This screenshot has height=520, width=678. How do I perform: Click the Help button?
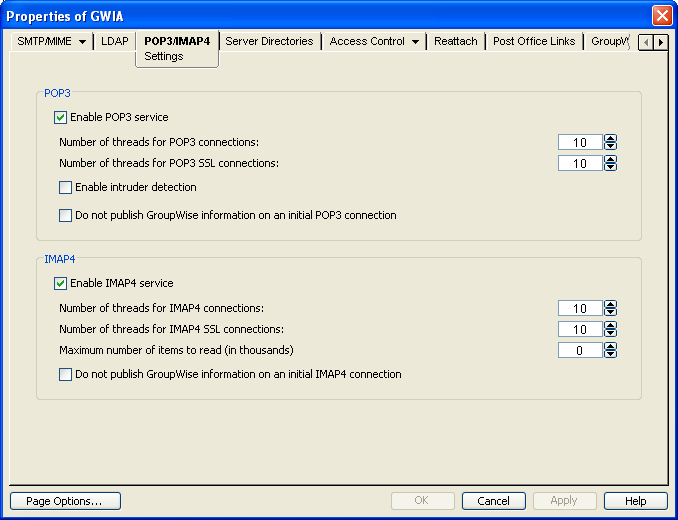coord(636,501)
